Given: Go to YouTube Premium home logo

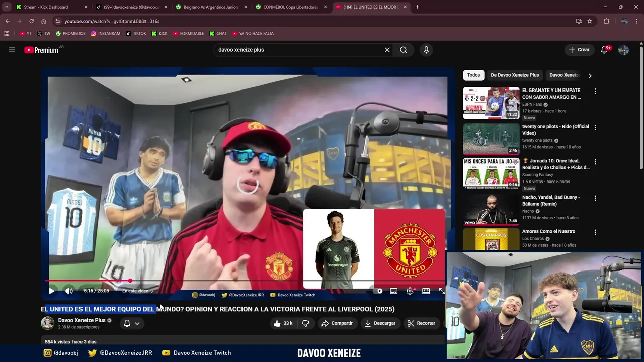Looking at the screenshot, I should [41, 50].
